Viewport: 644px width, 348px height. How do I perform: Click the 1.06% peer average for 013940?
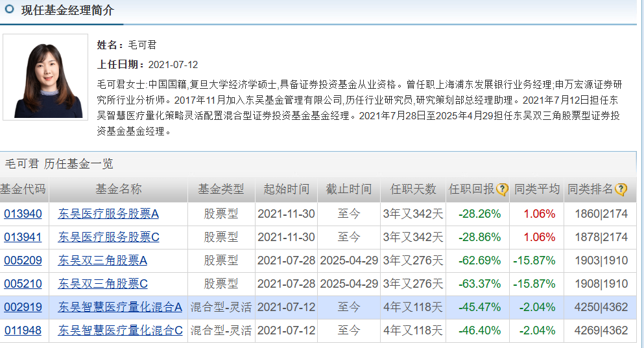point(540,214)
